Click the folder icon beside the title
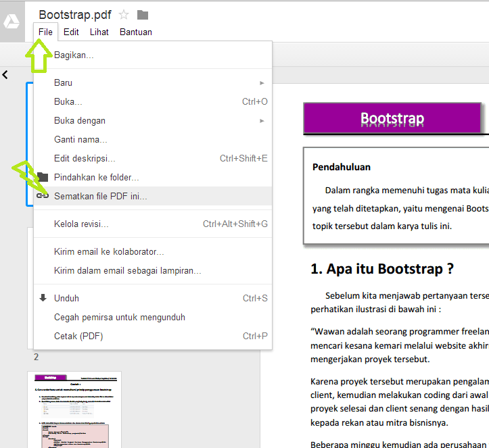 pos(143,15)
